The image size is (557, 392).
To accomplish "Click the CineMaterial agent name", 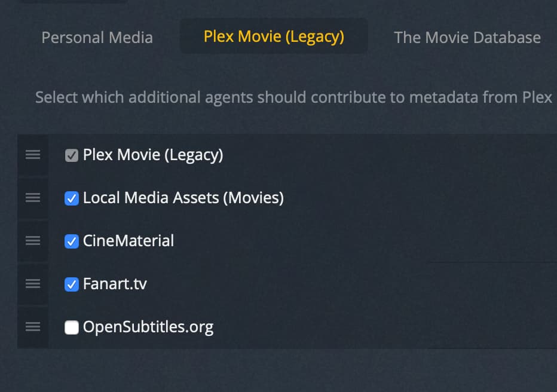I will (128, 241).
